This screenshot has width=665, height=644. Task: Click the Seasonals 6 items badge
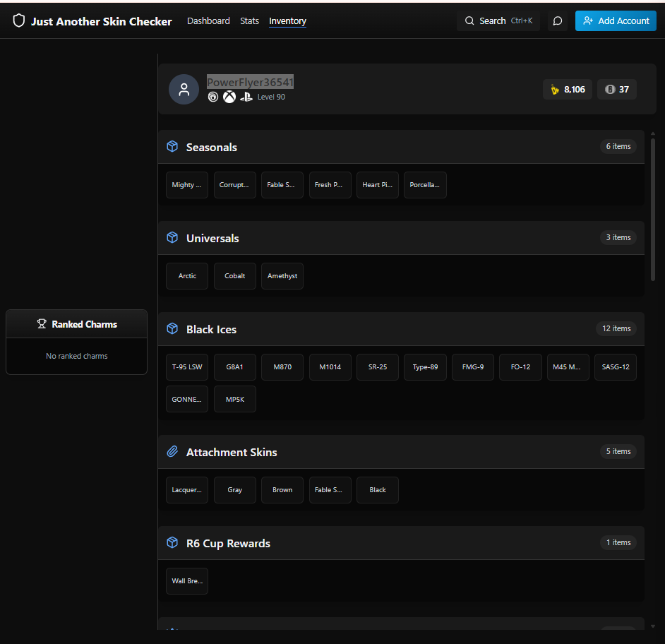(x=618, y=146)
